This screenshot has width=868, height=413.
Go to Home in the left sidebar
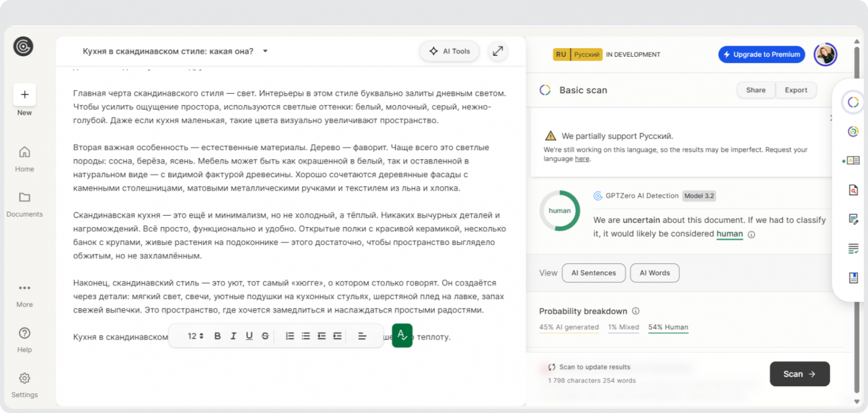pyautogui.click(x=24, y=159)
